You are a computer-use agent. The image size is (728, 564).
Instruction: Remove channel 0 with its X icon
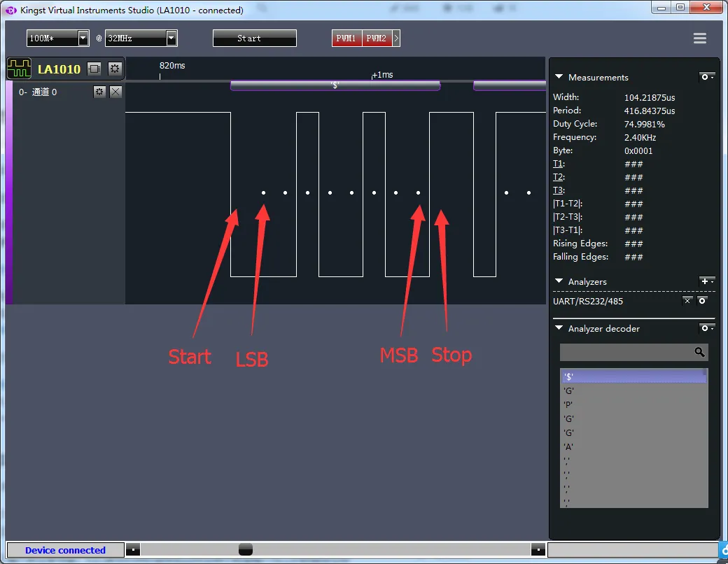[x=115, y=92]
